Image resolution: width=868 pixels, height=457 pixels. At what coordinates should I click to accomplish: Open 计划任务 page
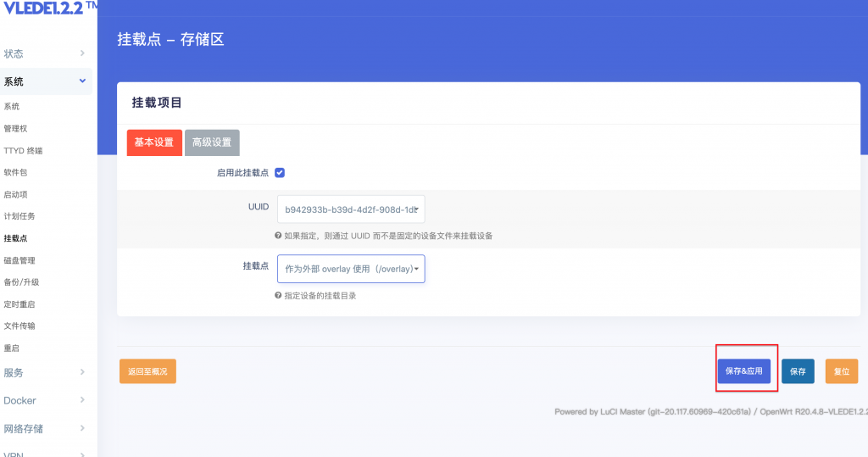(19, 216)
